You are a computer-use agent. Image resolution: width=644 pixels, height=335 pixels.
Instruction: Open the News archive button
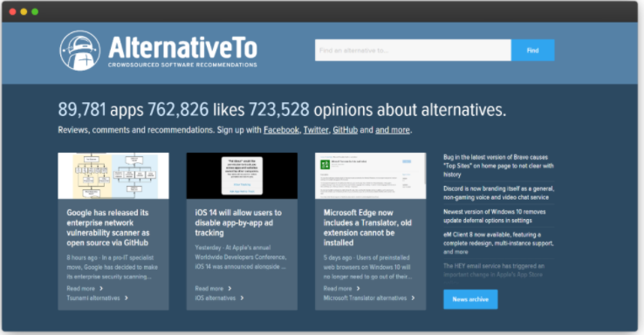pos(470,299)
